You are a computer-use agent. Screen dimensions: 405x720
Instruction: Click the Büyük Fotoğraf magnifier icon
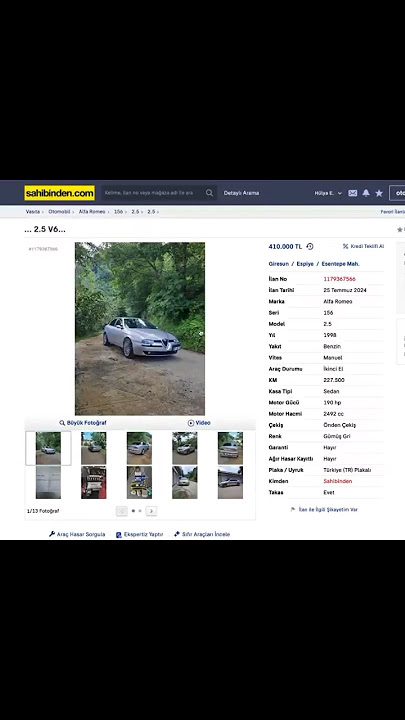tap(62, 423)
